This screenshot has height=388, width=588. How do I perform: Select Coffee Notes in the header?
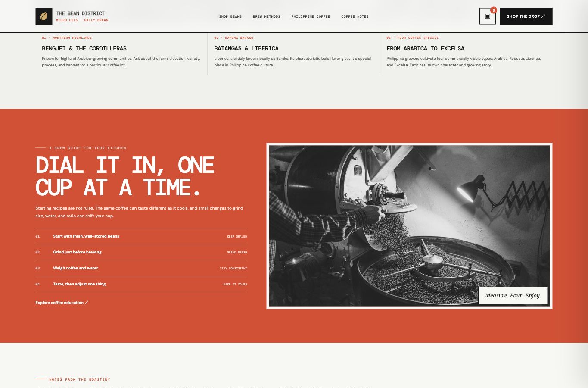click(x=355, y=16)
